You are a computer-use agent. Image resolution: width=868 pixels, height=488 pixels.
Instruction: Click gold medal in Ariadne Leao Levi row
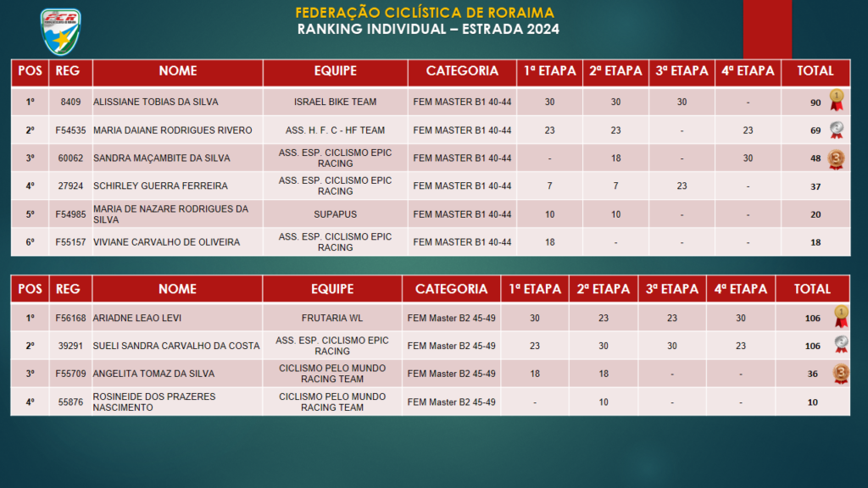(x=841, y=317)
